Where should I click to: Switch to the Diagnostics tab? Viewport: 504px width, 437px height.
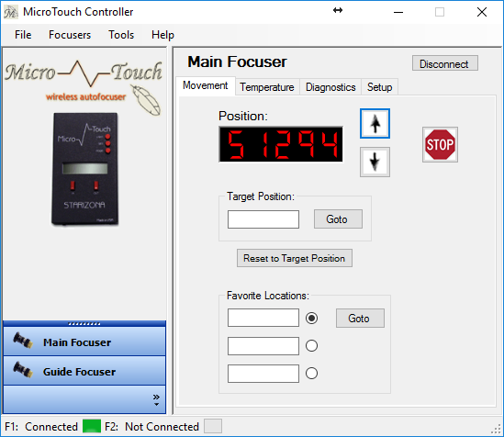pos(330,87)
